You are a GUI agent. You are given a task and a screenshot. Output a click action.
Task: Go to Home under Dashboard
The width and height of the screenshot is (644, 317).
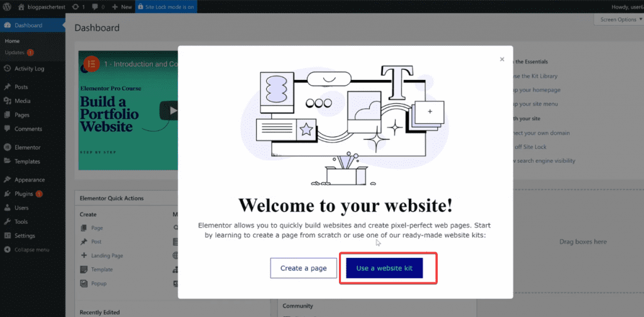coord(13,41)
